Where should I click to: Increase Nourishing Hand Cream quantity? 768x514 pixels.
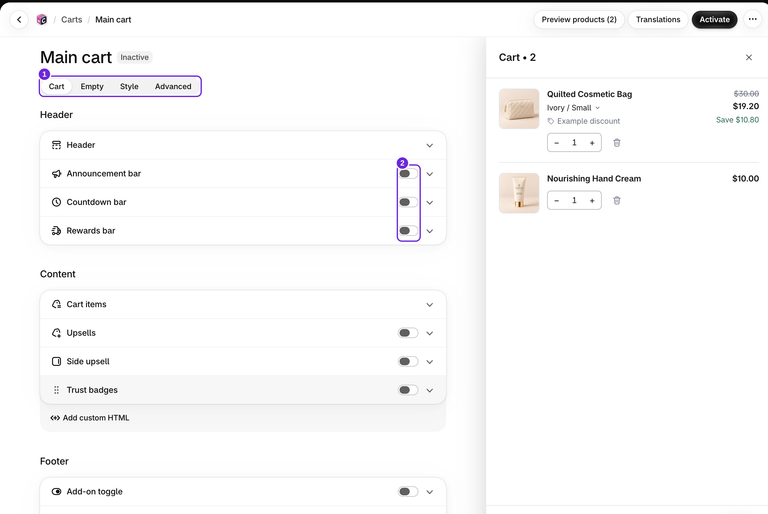click(592, 200)
